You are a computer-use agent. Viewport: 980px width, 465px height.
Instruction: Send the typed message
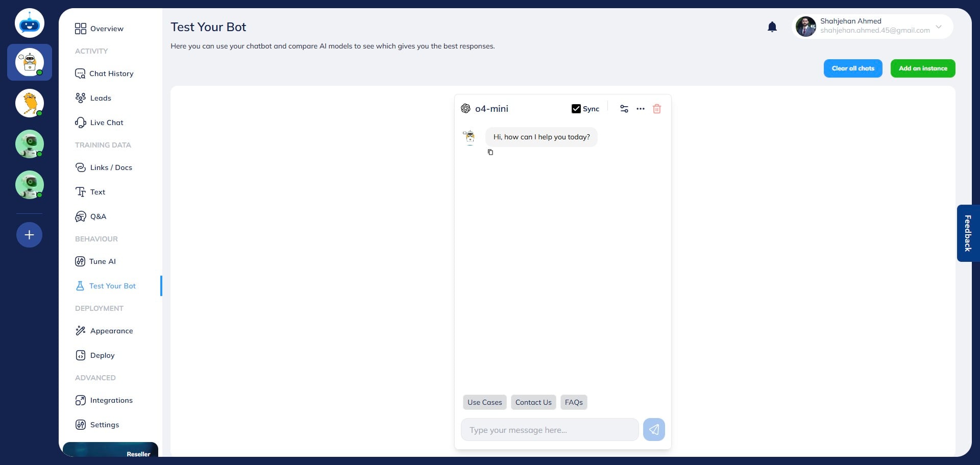pyautogui.click(x=654, y=429)
